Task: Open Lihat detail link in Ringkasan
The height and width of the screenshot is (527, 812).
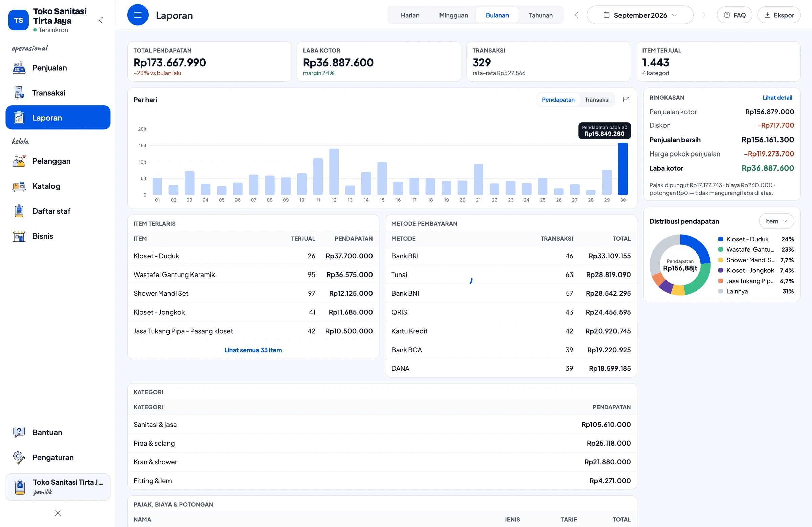Action: [777, 97]
